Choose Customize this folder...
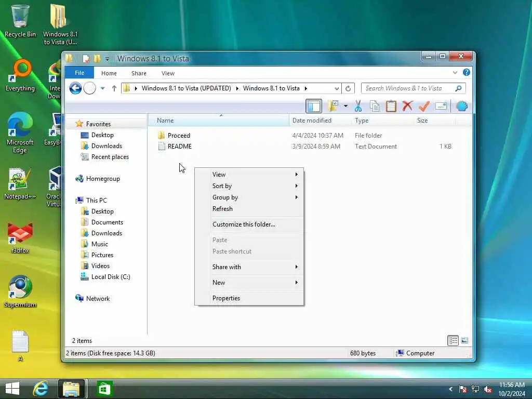Screen dimensions: 532x399 [249, 224]
